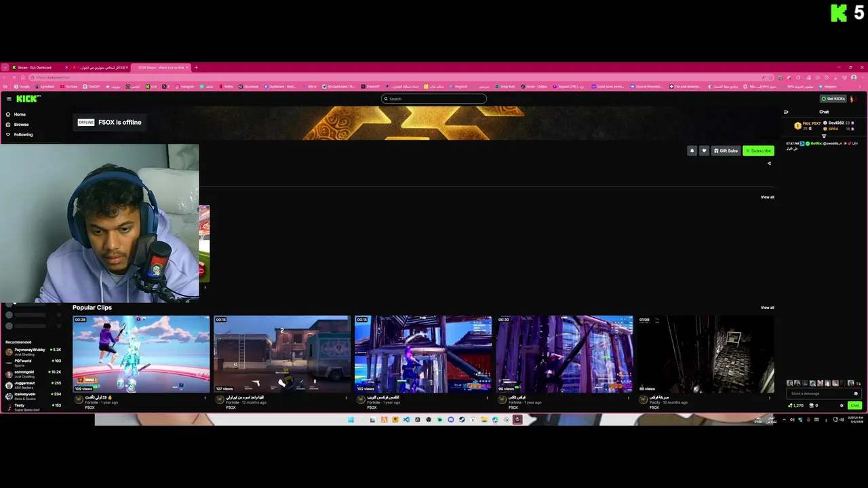The width and height of the screenshot is (868, 488).
Task: Open options menu of the 85 views clip
Action: pyautogui.click(x=770, y=398)
